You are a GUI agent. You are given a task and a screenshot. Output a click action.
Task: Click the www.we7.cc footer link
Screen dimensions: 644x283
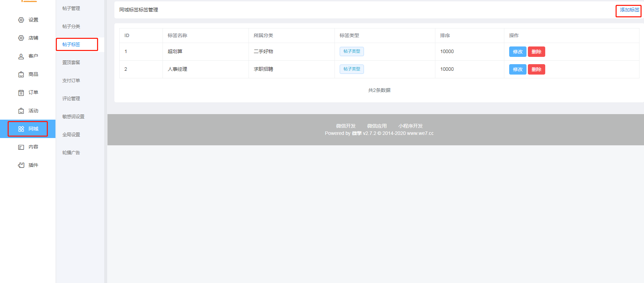click(x=420, y=133)
